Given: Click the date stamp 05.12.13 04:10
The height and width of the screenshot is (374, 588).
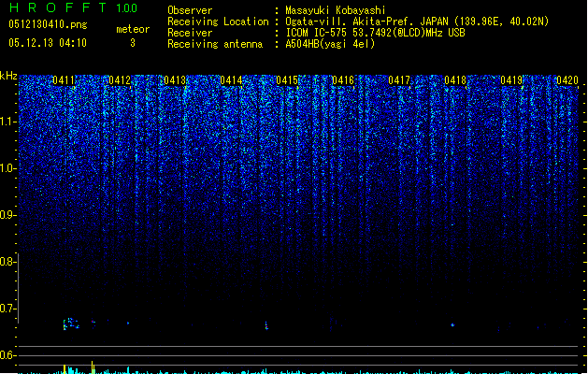Looking at the screenshot, I should pyautogui.click(x=48, y=43).
